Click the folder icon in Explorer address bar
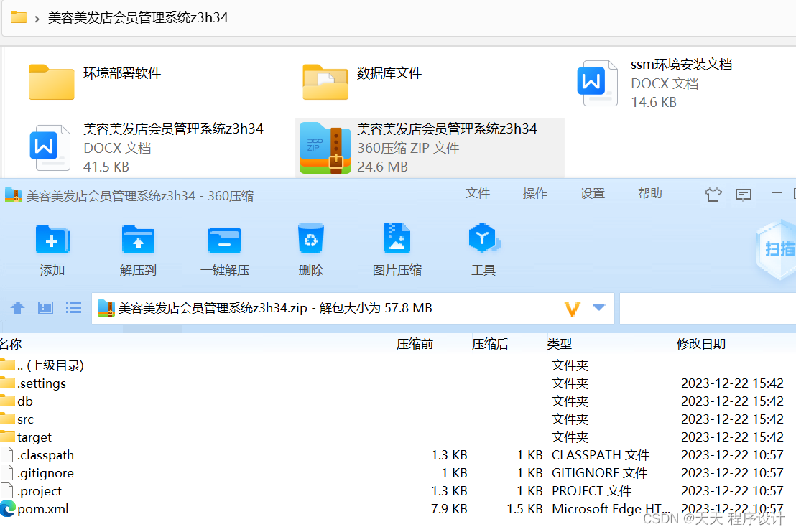The width and height of the screenshot is (796, 532). pos(19,17)
